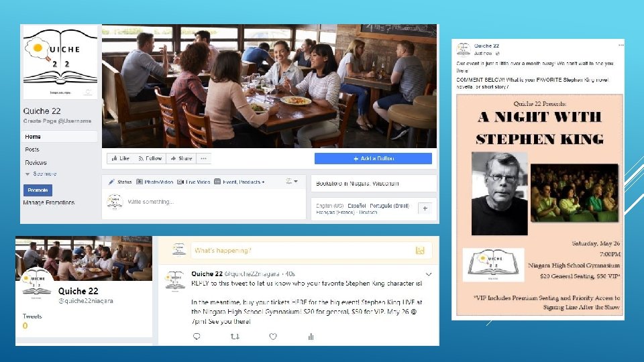Click the Add a Button button
The width and height of the screenshot is (644, 362).
click(x=373, y=158)
